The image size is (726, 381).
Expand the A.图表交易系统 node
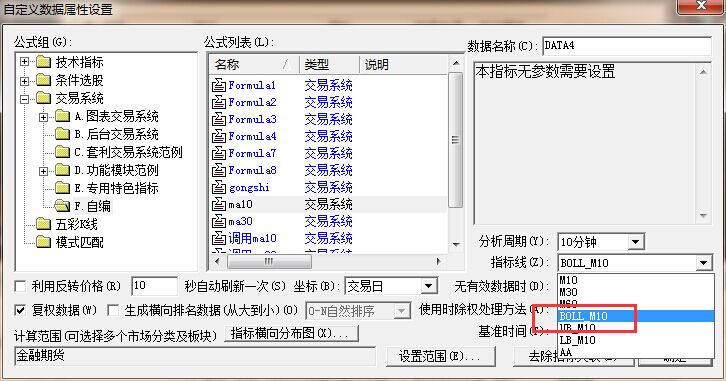(44, 117)
